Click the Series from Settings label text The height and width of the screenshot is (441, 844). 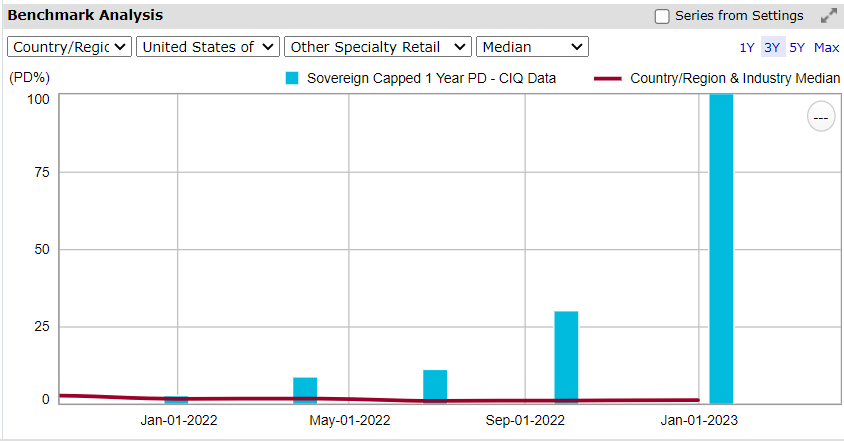click(x=739, y=16)
